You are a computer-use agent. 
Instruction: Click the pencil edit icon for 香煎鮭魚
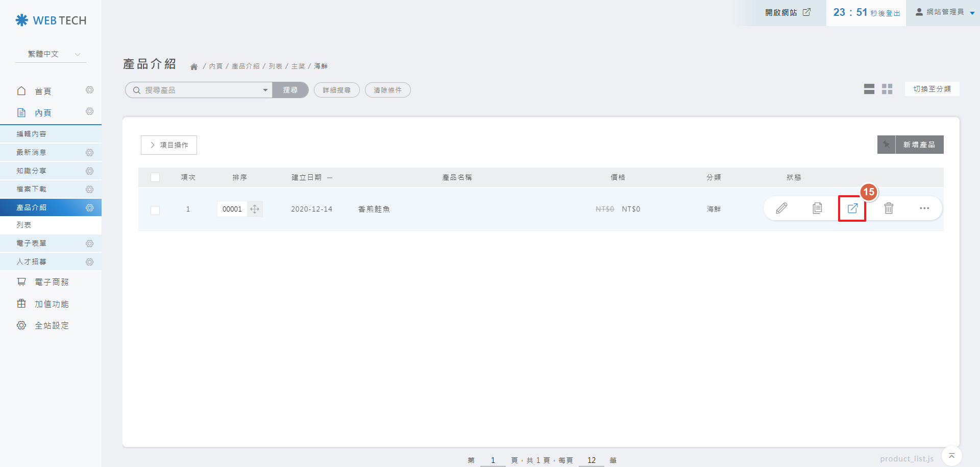click(x=781, y=208)
